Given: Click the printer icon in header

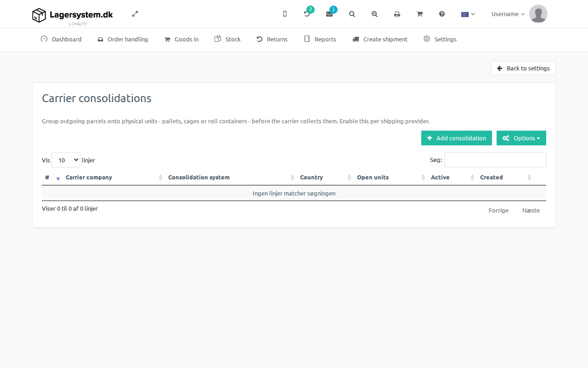Looking at the screenshot, I should tap(397, 14).
